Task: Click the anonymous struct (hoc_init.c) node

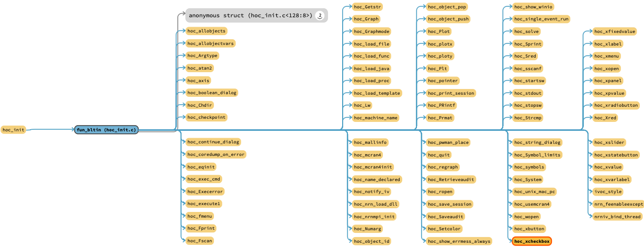Action: tap(250, 16)
